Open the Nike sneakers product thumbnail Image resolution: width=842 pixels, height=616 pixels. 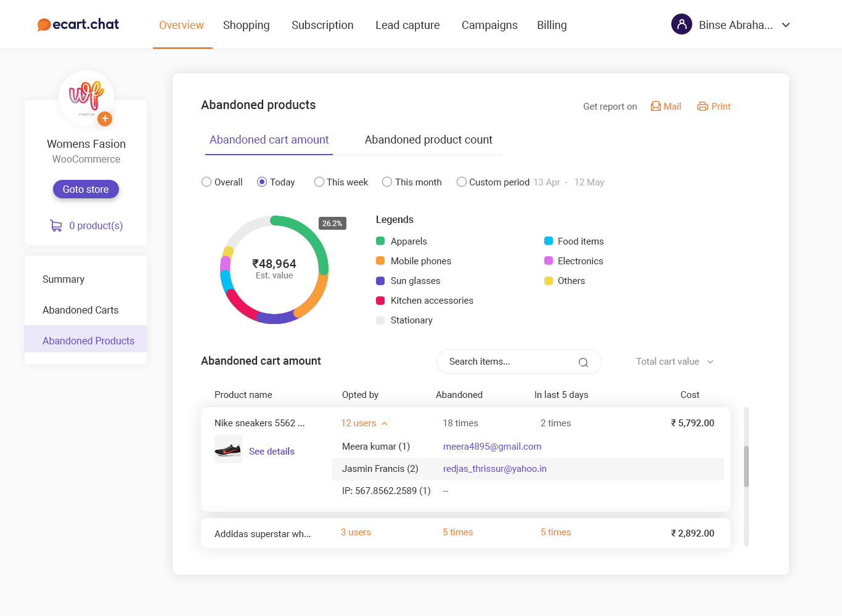[228, 450]
